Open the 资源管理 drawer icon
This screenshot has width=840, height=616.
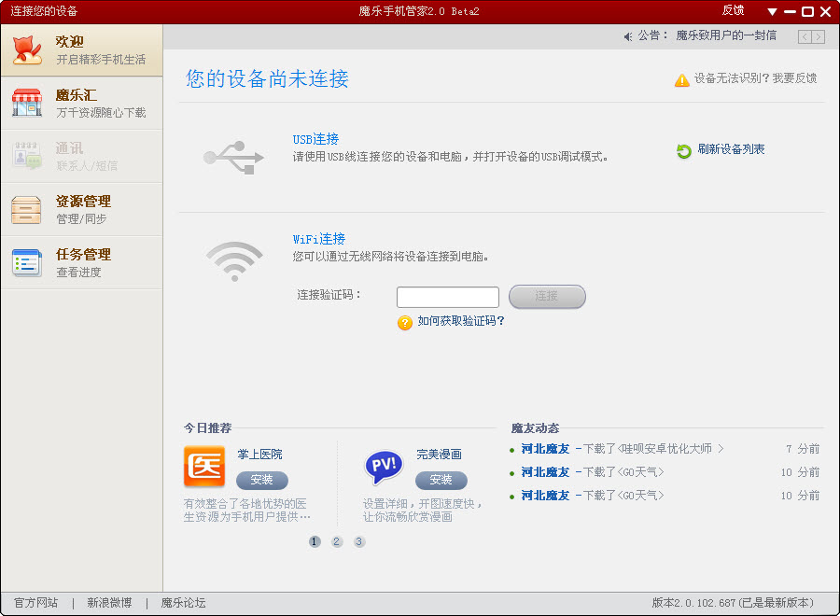26,209
